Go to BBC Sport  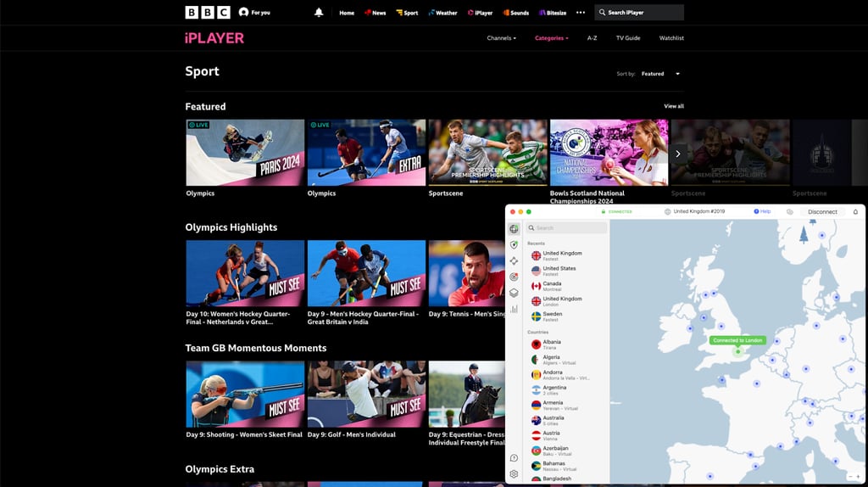coord(408,13)
